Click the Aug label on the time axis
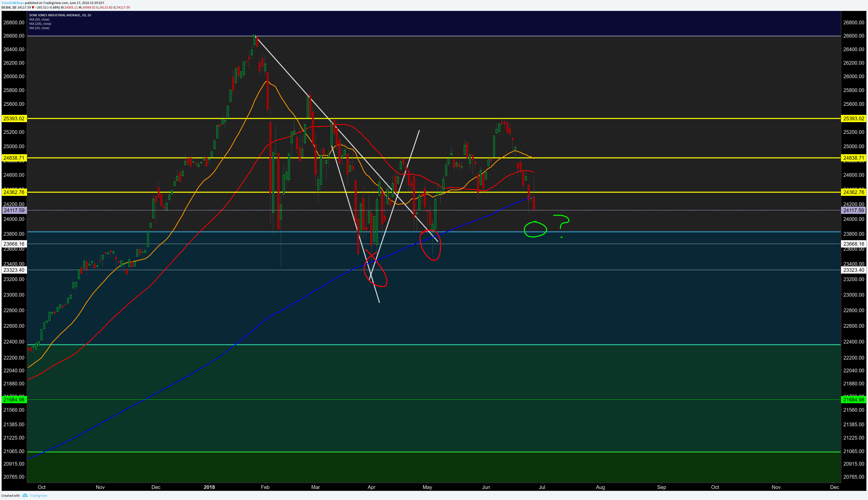This screenshot has height=500, width=868. pos(600,487)
